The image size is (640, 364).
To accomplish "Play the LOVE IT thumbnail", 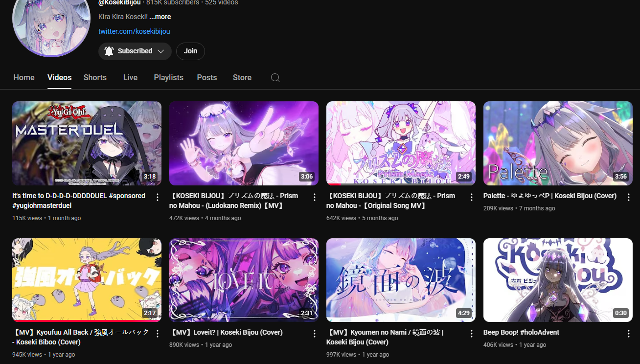I will pyautogui.click(x=244, y=280).
